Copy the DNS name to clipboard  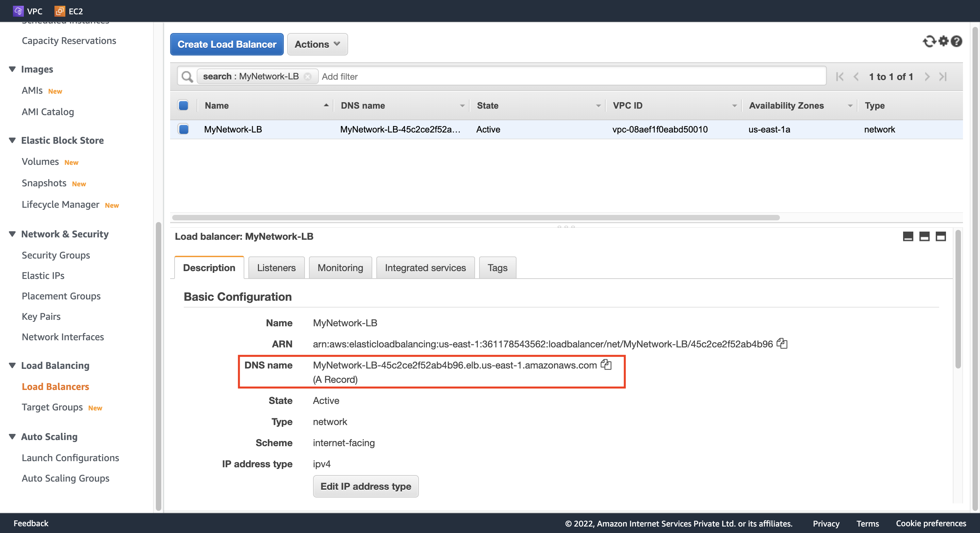[x=606, y=364]
